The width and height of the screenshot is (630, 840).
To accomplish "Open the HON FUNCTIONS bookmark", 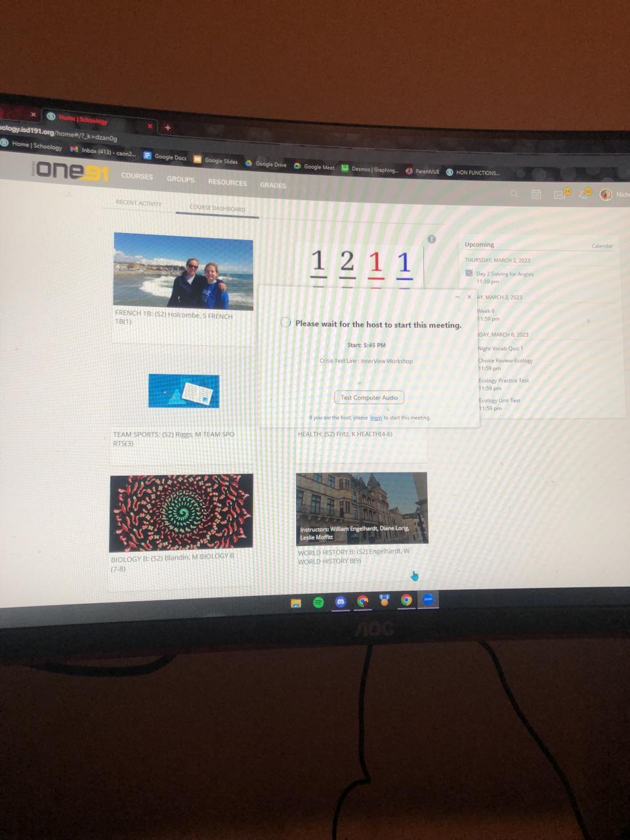I will (x=473, y=173).
